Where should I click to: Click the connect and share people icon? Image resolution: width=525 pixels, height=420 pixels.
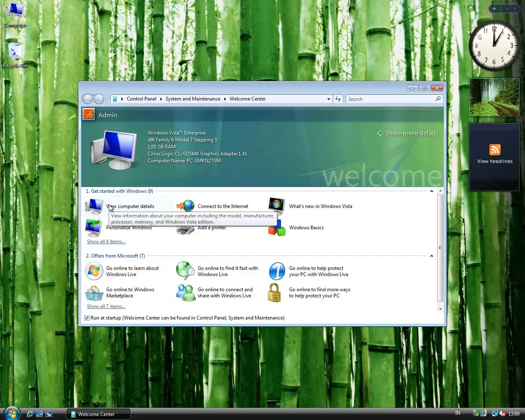[186, 293]
